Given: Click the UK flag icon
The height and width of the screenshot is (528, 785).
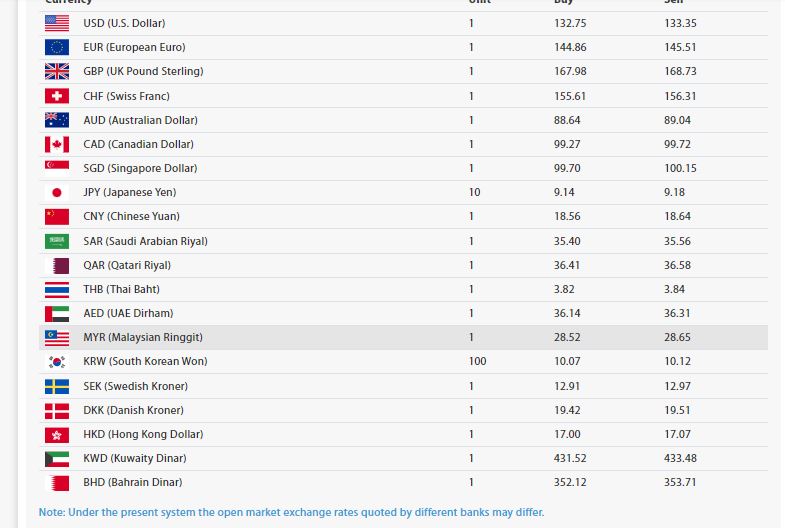Looking at the screenshot, I should (57, 71).
